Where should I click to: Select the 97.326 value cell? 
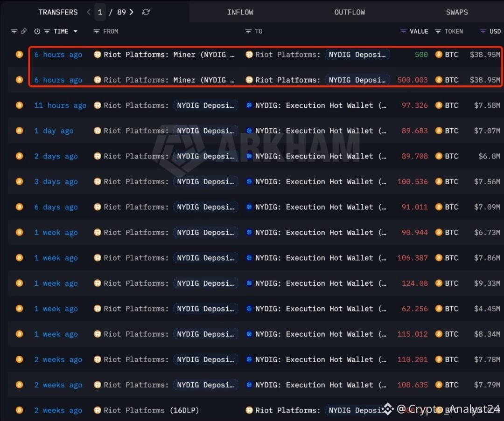[x=415, y=105]
